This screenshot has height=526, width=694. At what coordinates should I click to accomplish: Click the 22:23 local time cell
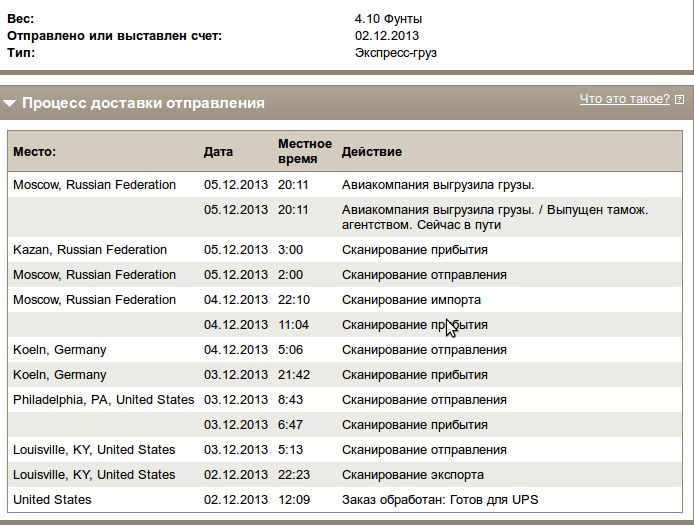[294, 475]
